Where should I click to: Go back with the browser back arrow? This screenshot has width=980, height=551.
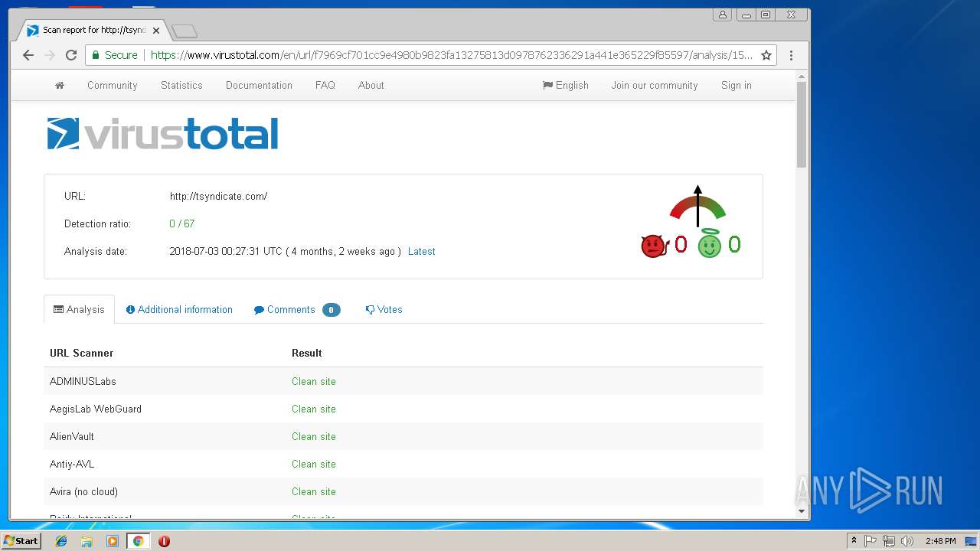click(x=28, y=55)
